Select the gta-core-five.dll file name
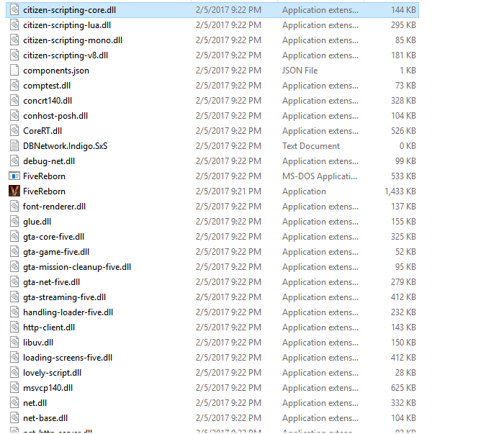This screenshot has height=434, width=504. click(x=54, y=237)
